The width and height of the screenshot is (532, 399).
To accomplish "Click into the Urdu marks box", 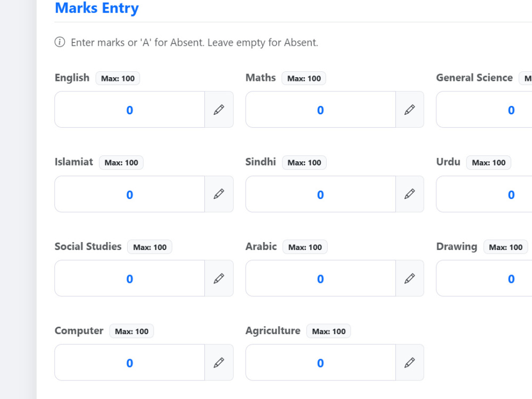I will [x=484, y=194].
